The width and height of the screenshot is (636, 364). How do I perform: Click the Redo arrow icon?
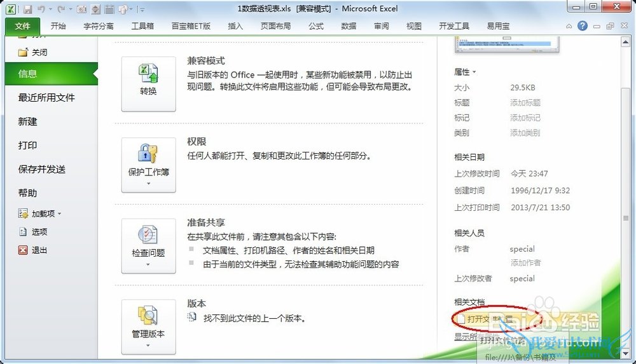tap(61, 9)
